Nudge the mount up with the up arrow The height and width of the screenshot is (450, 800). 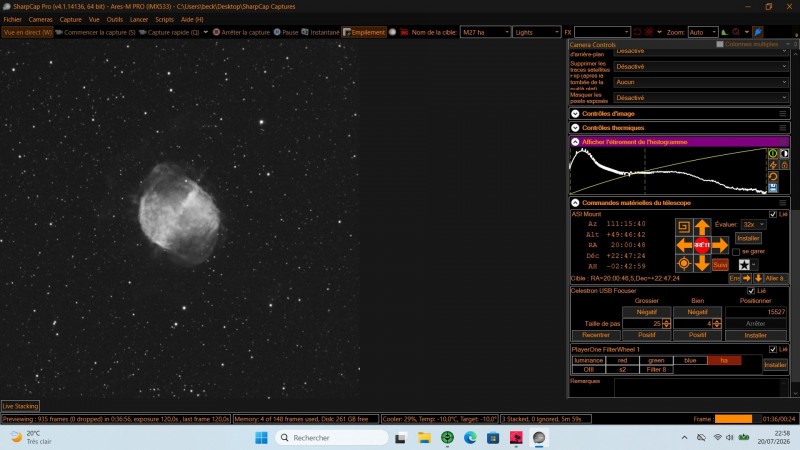tap(702, 226)
